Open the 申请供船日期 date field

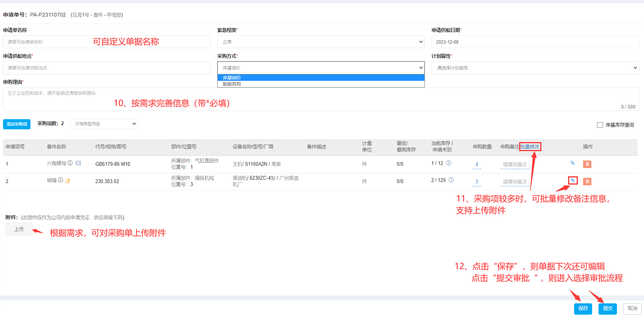pyautogui.click(x=535, y=42)
